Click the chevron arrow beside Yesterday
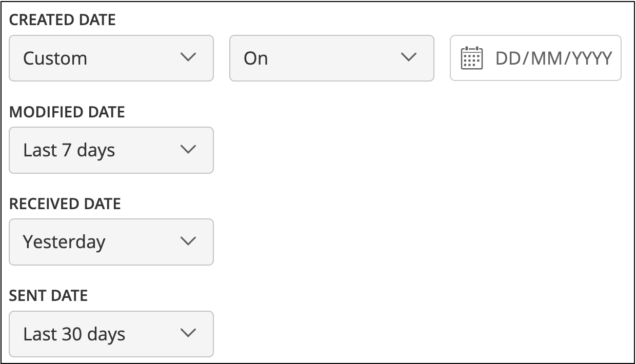Image resolution: width=636 pixels, height=364 pixels. [x=189, y=241]
